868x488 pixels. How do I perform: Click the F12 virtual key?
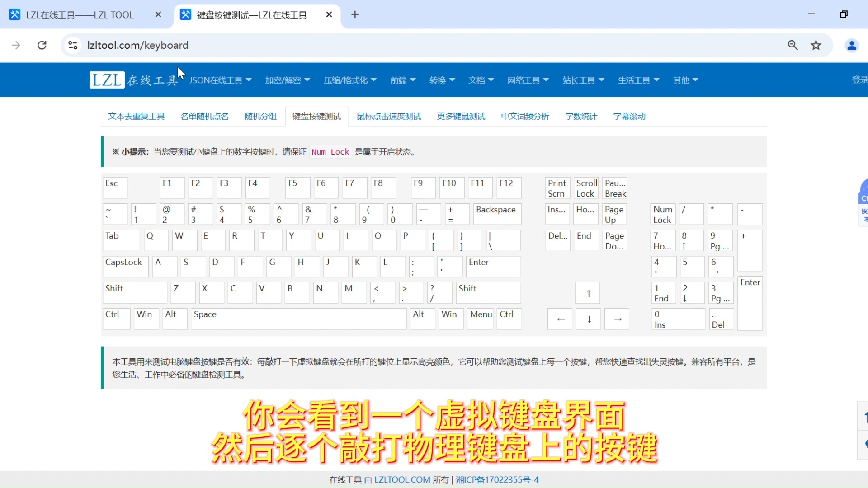(x=509, y=188)
